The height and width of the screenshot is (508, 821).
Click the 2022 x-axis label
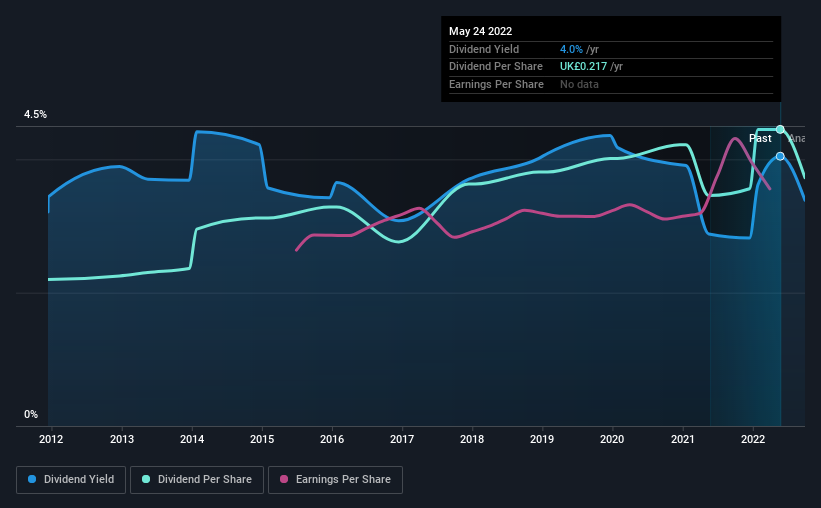pos(753,439)
